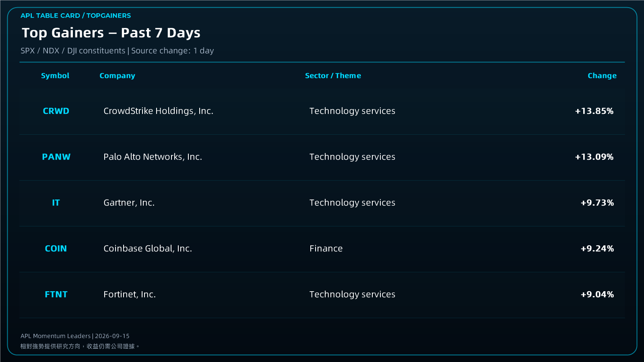Image resolution: width=644 pixels, height=362 pixels.
Task: Select the Top Gainers – Past 7 Days title
Action: 111,33
